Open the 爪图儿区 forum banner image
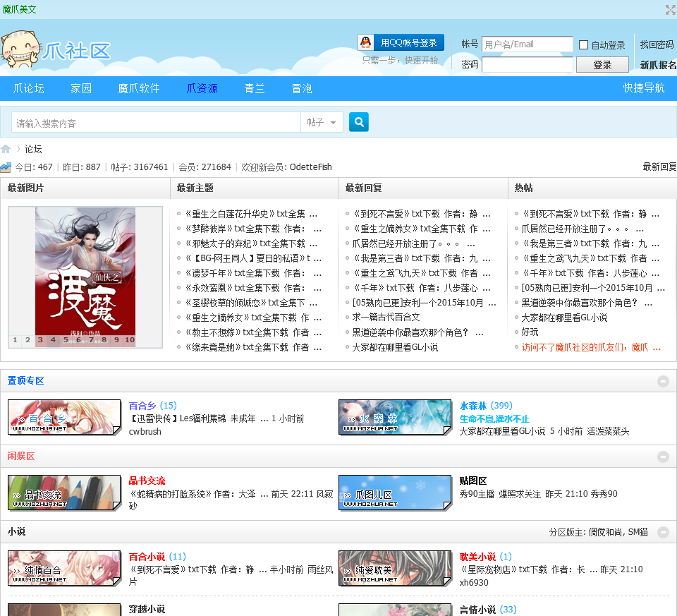677x616 pixels. pos(395,493)
